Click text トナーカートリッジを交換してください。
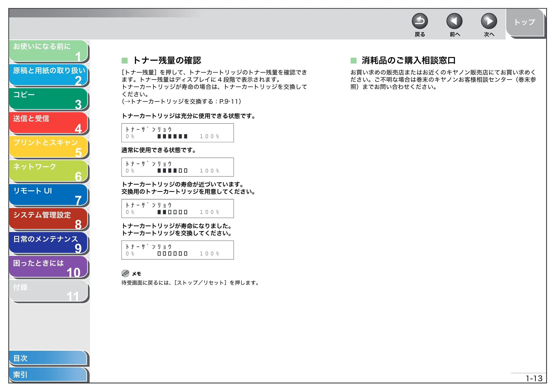Screen dimensions: 555x392 [x=177, y=233]
